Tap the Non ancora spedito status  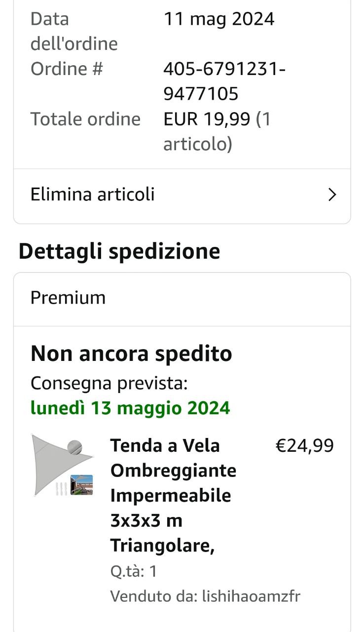(x=131, y=354)
